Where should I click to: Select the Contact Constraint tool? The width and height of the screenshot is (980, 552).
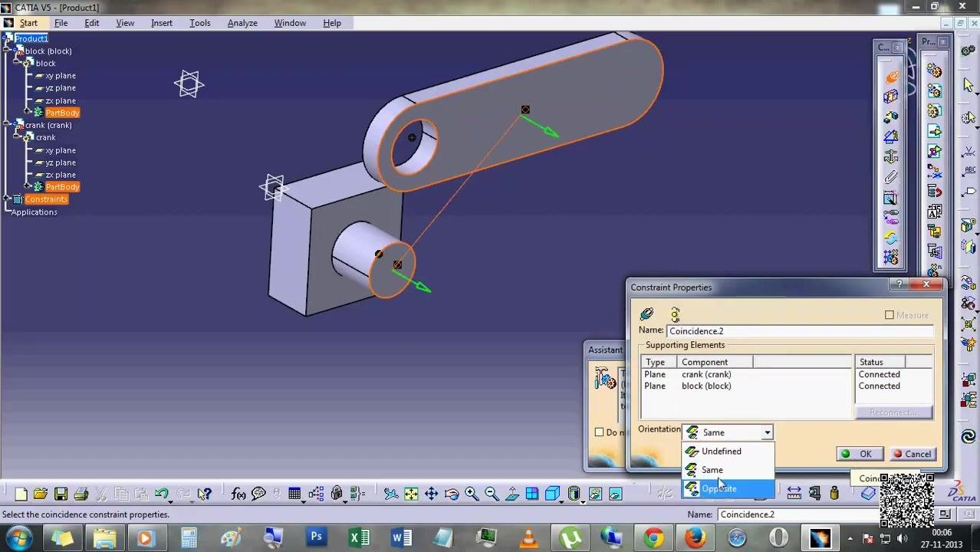point(891,97)
